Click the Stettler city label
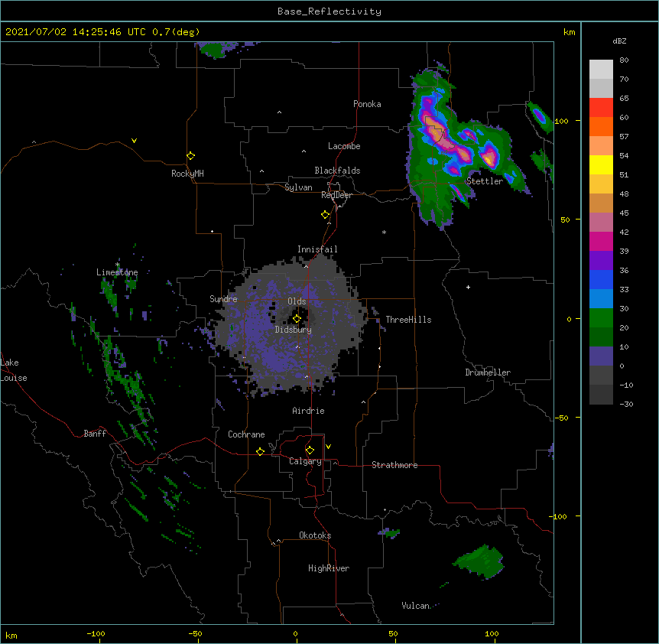 pyautogui.click(x=485, y=181)
